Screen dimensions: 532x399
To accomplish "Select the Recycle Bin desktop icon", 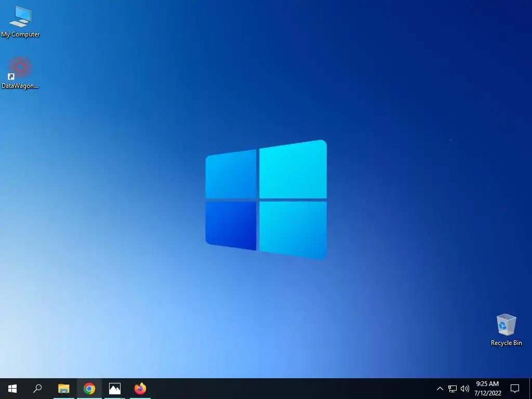I will (x=506, y=330).
